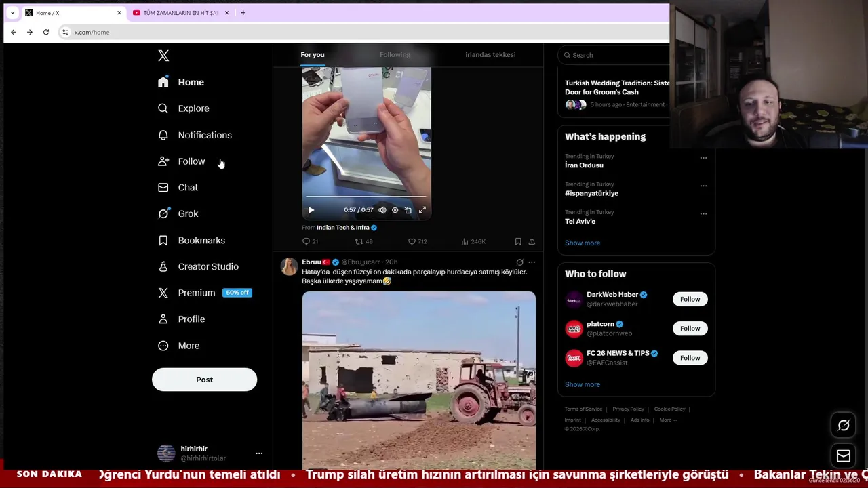Switch to the Following tab
The height and width of the screenshot is (488, 868).
395,54
